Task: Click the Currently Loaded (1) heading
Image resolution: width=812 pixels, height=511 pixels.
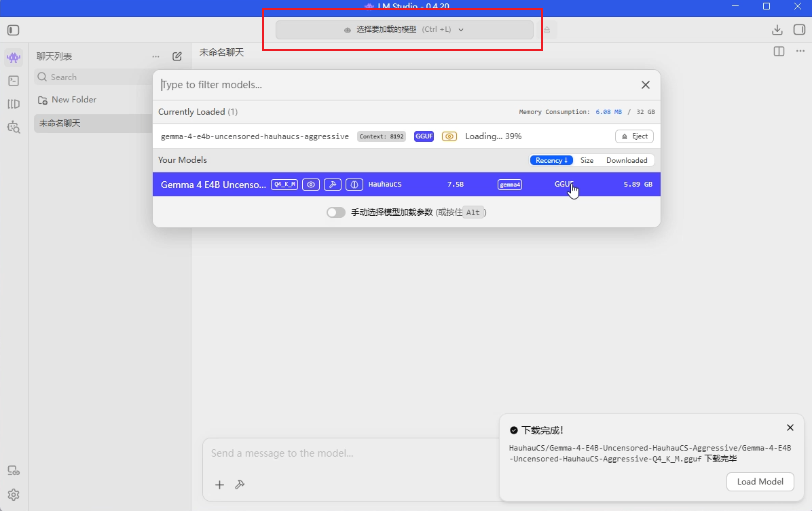Action: (198, 112)
